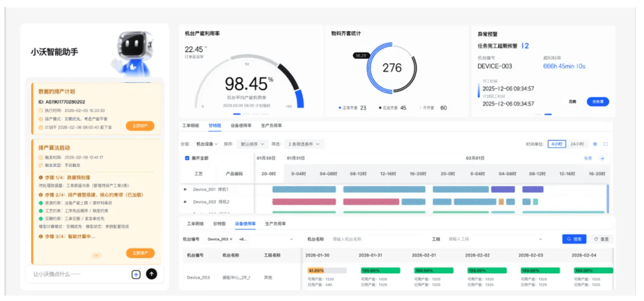
Task: Open the 工段 dropdown field
Action: point(495,239)
